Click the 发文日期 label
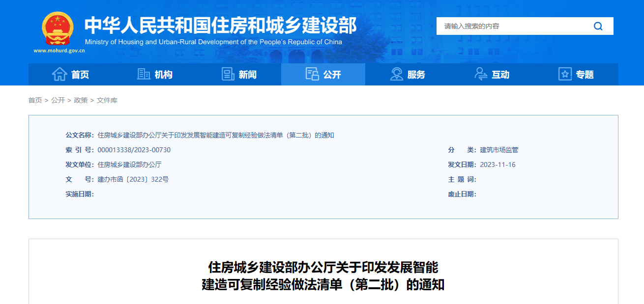 pos(462,165)
